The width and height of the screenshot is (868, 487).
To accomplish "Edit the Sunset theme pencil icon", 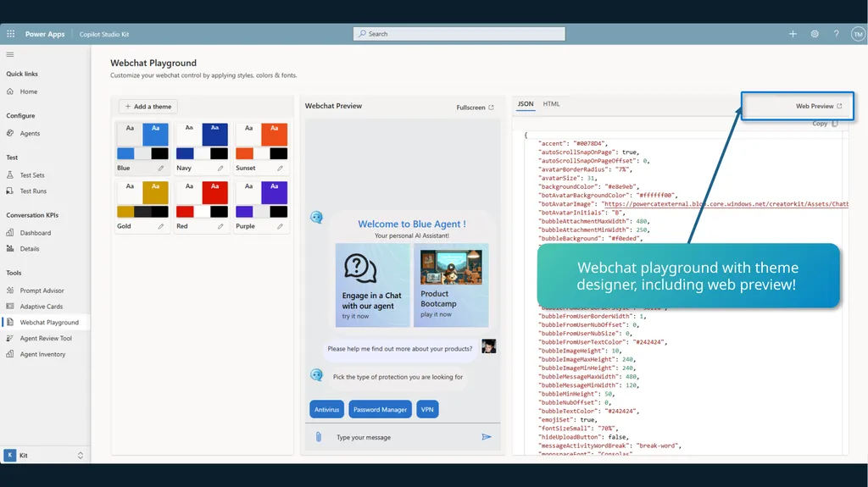I will click(280, 169).
